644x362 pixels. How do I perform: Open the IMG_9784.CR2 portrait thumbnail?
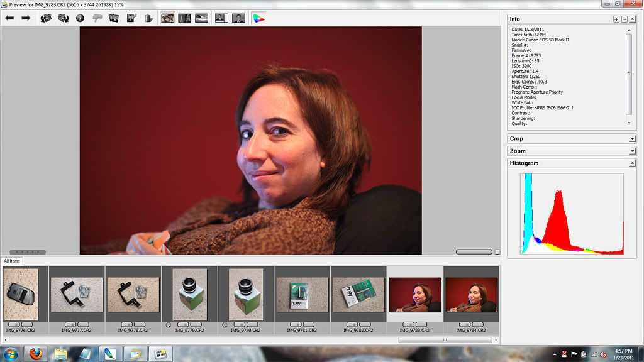coord(471,294)
